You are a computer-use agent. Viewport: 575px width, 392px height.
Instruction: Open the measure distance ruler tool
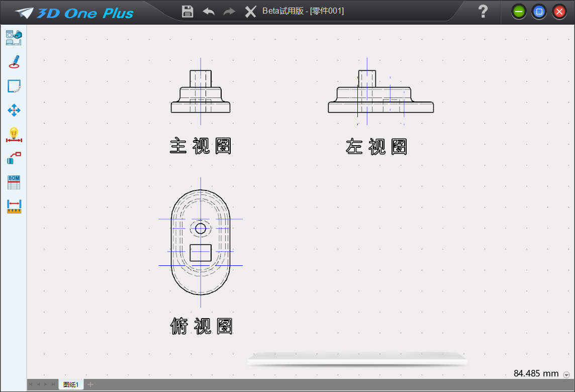coord(14,206)
